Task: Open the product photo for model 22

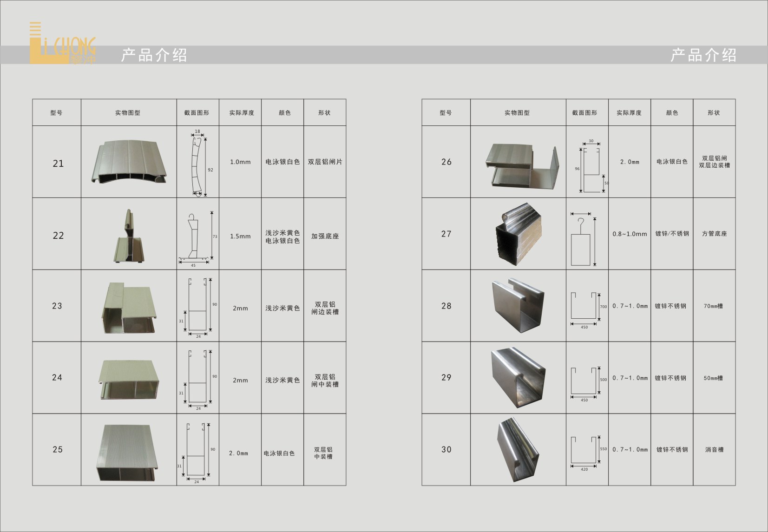Action: [130, 236]
